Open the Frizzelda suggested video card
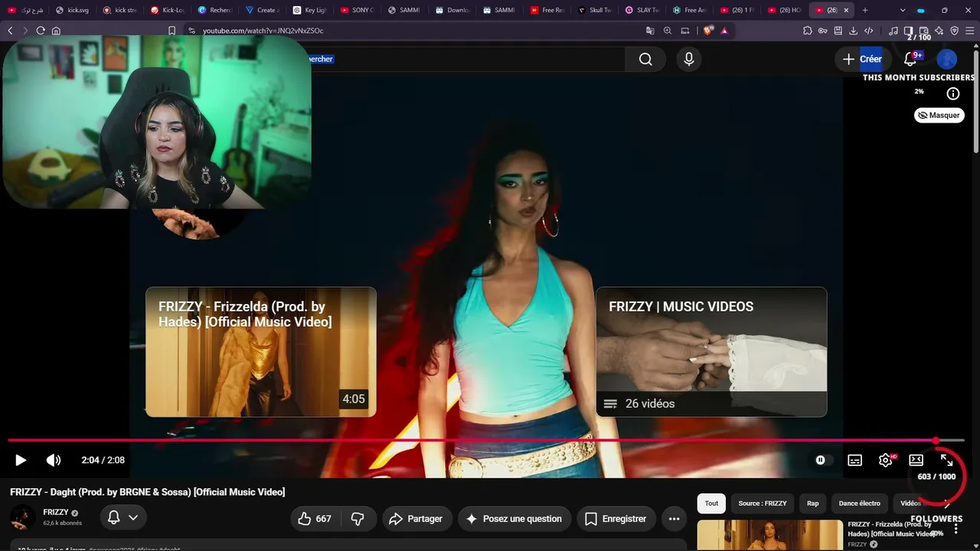The image size is (980, 551). (x=261, y=352)
